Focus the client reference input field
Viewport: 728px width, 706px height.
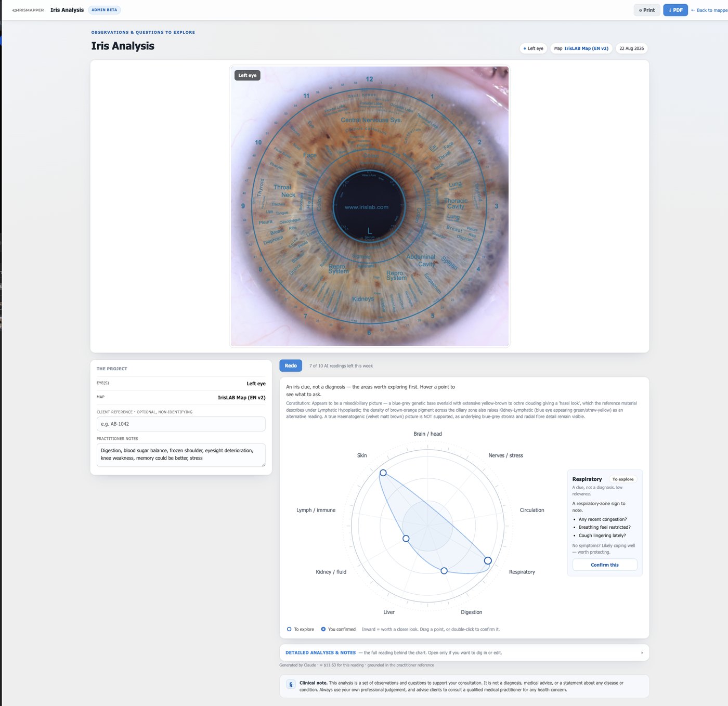(181, 424)
